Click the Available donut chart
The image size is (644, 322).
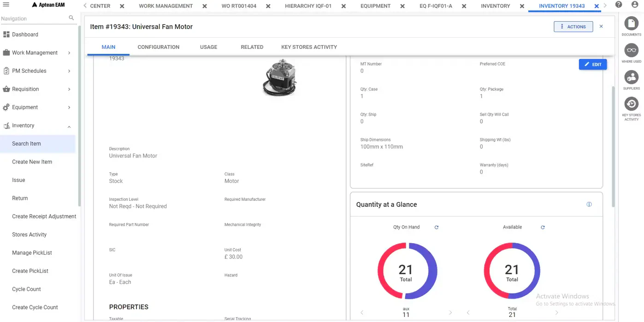pyautogui.click(x=512, y=271)
